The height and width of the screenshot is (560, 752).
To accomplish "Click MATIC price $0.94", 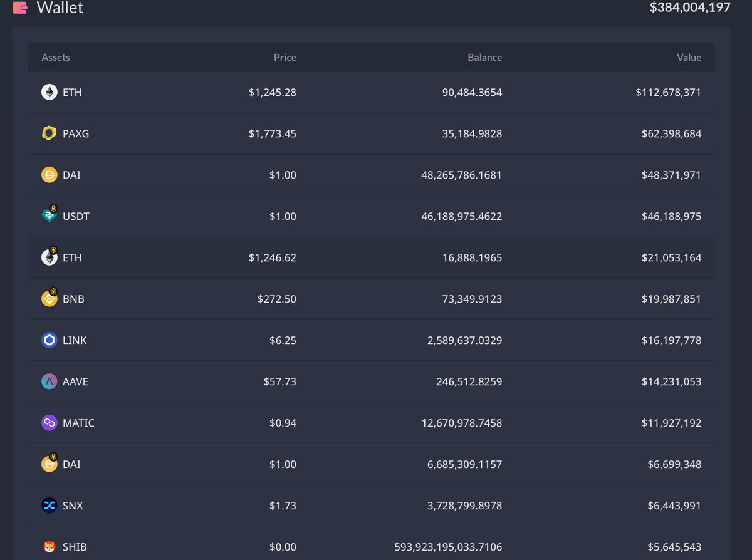I will 283,423.
